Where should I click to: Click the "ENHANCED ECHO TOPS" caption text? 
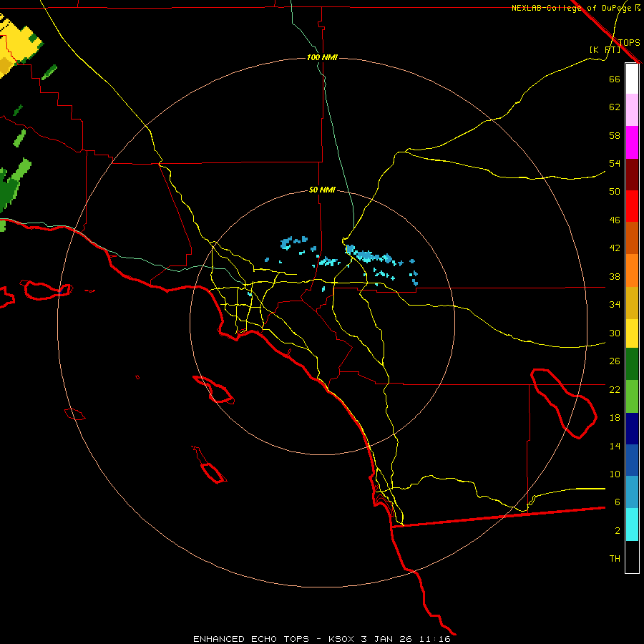pyautogui.click(x=251, y=639)
